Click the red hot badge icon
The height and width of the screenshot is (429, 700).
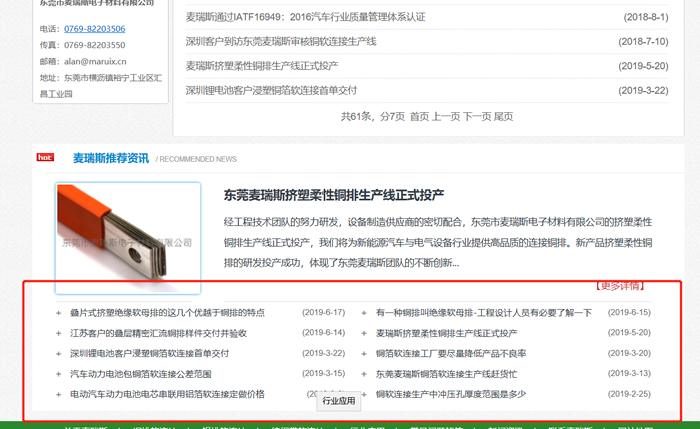coord(45,157)
